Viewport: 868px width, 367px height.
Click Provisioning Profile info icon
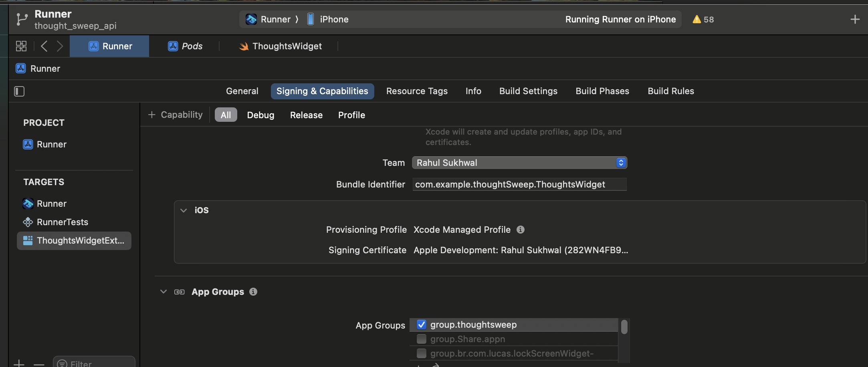point(520,230)
